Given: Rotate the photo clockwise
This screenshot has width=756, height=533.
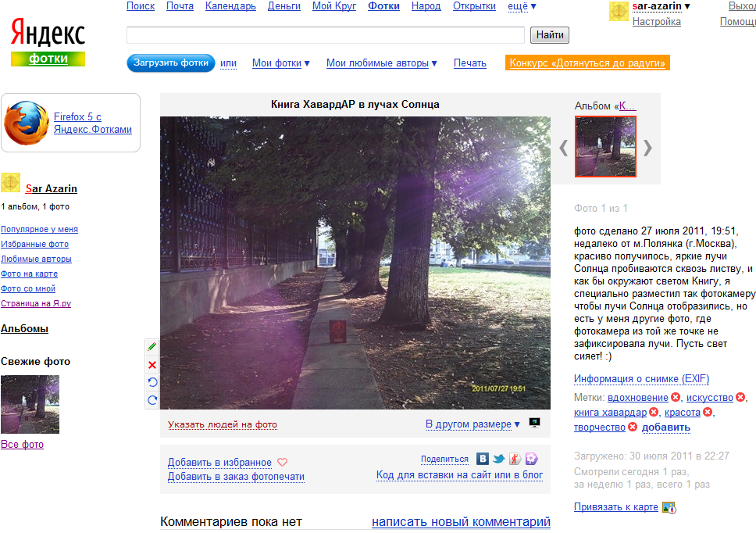Looking at the screenshot, I should (152, 401).
